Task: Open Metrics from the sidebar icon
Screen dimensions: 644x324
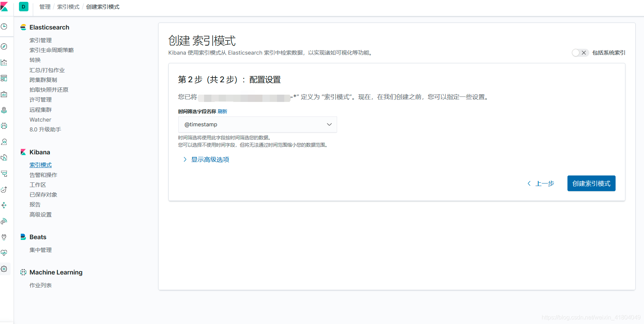Action: tap(4, 142)
